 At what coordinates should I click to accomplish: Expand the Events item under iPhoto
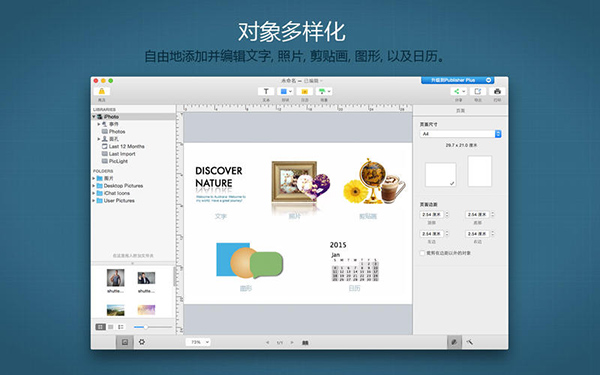coord(98,124)
